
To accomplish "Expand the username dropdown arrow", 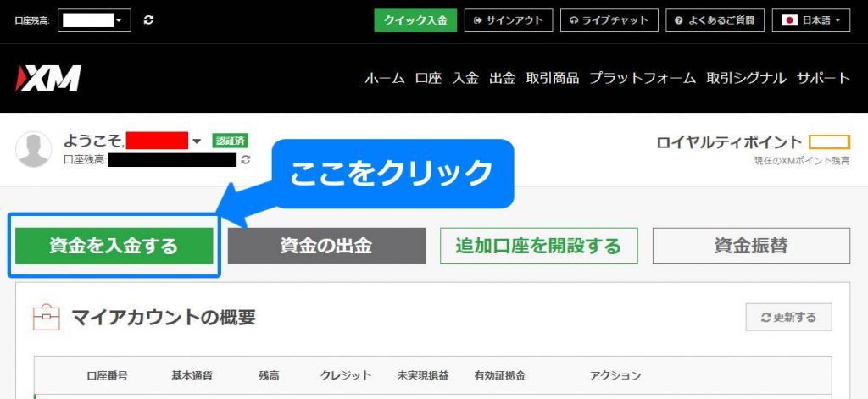I will click(x=197, y=141).
